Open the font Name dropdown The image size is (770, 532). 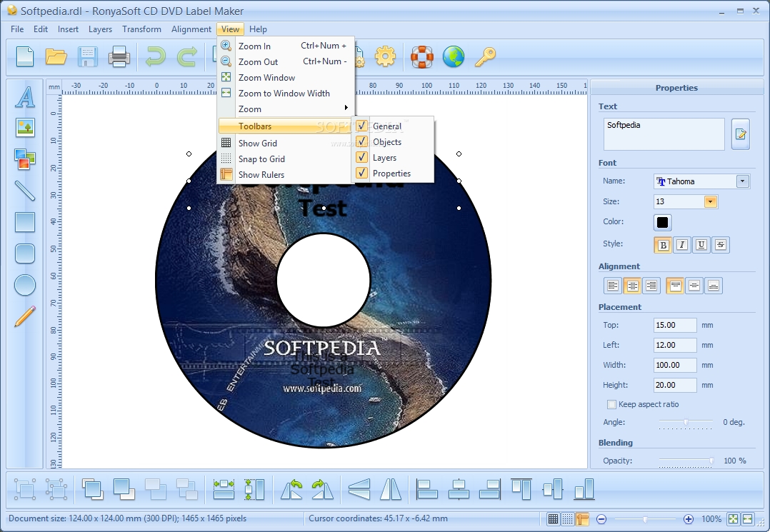pos(743,181)
